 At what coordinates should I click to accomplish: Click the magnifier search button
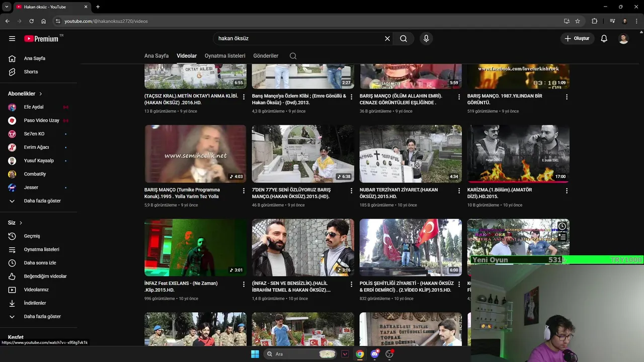404,38
